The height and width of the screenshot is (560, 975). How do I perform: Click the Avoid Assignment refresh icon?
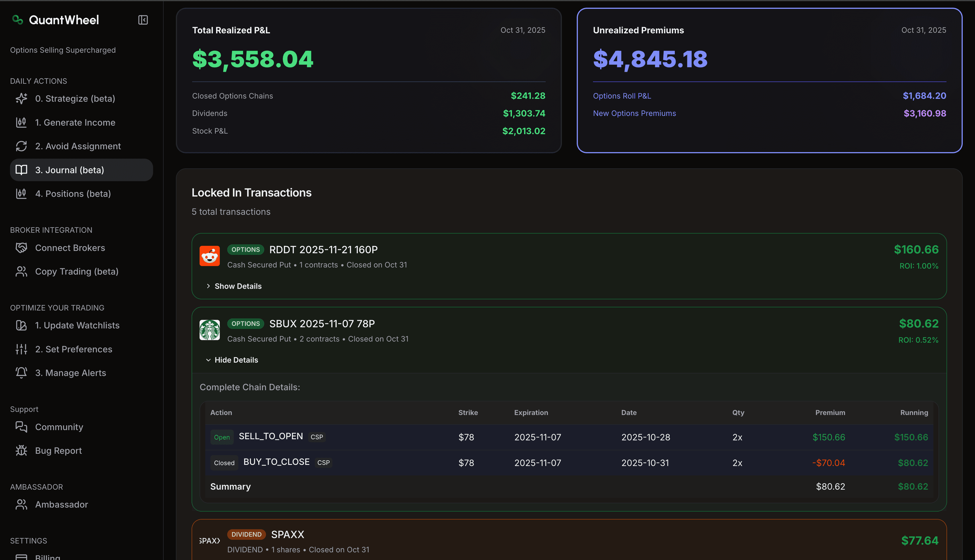pos(21,146)
